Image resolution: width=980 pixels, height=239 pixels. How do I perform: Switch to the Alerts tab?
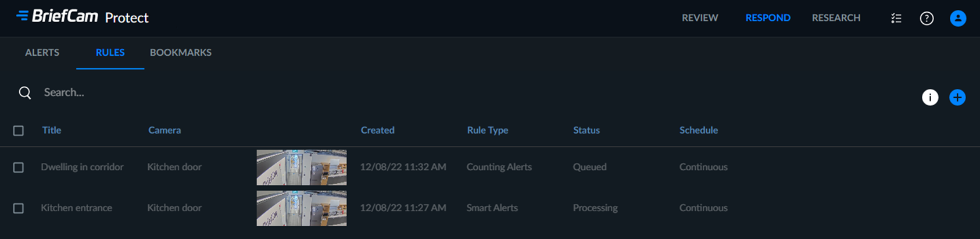coord(42,52)
